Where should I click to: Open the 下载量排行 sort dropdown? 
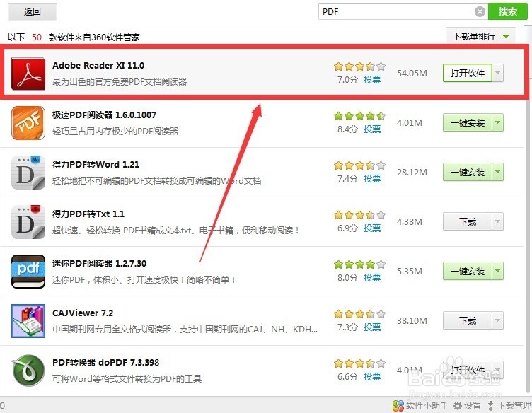pyautogui.click(x=481, y=36)
